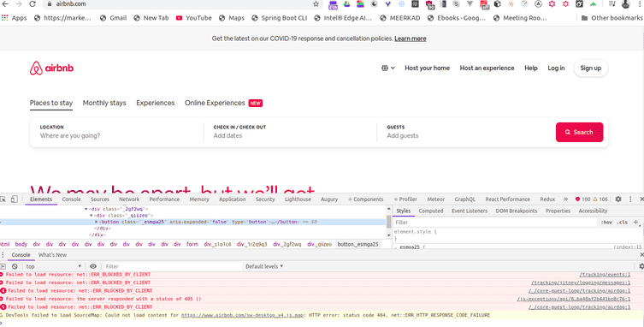Open the DOM Breakpoints pane tab
This screenshot has width=644, height=327.
point(517,211)
